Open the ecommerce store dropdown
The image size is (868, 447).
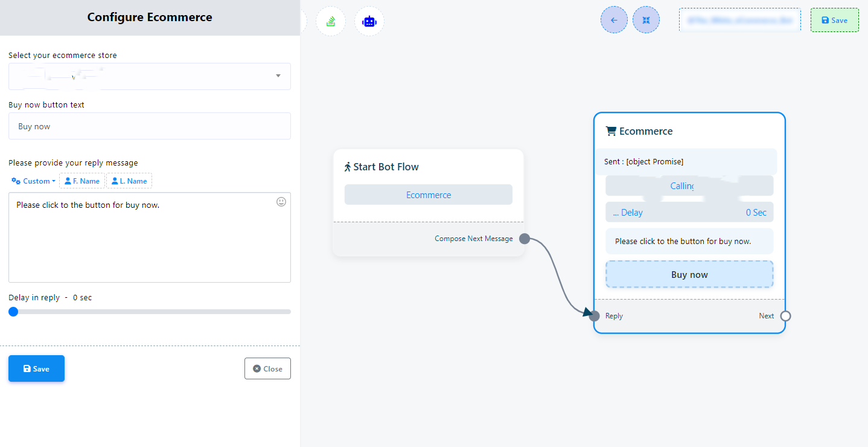tap(150, 76)
